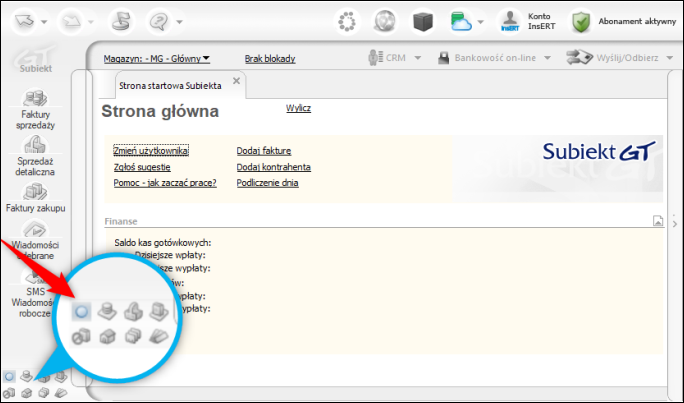Expand dropdown arrow next to forward button
The width and height of the screenshot is (684, 403).
point(91,21)
